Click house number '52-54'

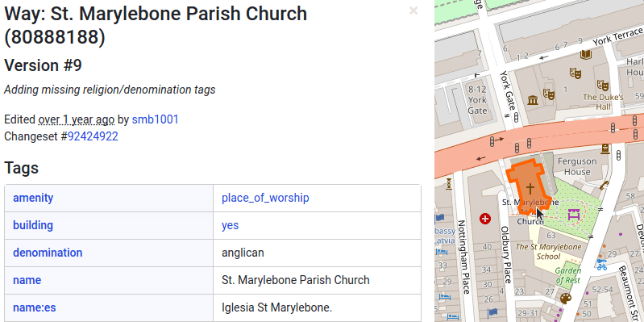(602, 290)
